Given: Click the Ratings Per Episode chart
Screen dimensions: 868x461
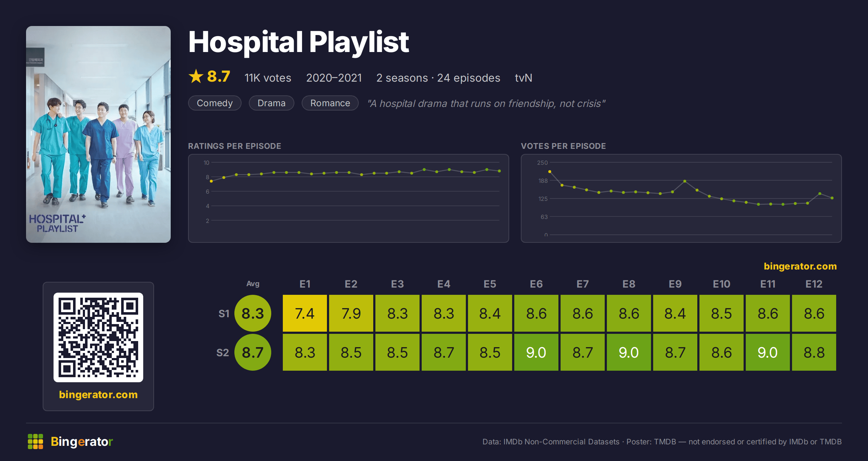Looking at the screenshot, I should coord(349,198).
